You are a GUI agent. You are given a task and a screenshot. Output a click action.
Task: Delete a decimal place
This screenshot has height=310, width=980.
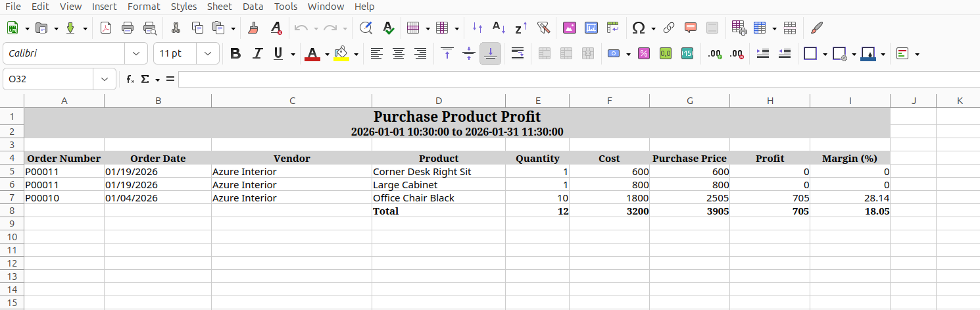tap(737, 53)
